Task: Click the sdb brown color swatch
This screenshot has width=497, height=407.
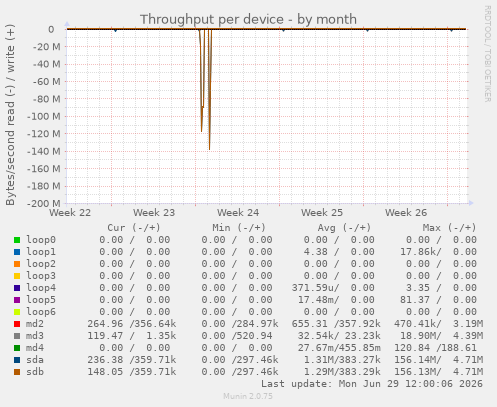Action: pos(17,372)
